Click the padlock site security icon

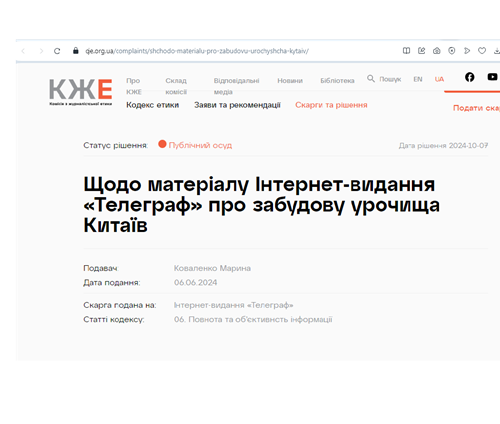76,51
